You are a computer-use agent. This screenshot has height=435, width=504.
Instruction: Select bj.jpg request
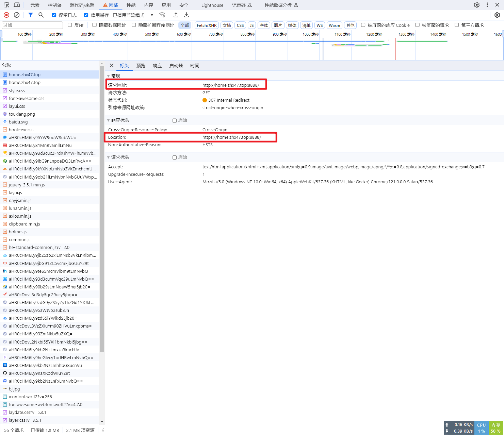(50, 389)
